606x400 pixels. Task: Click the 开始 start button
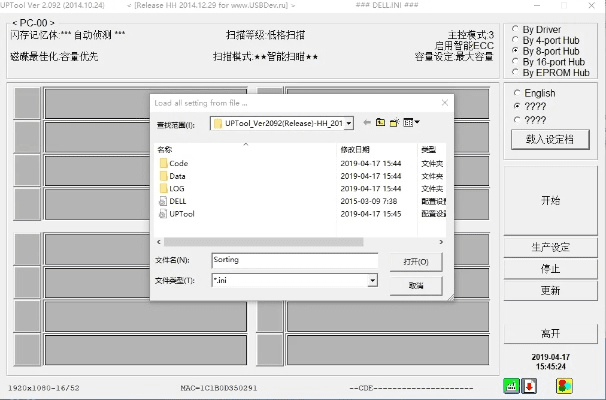pos(550,201)
